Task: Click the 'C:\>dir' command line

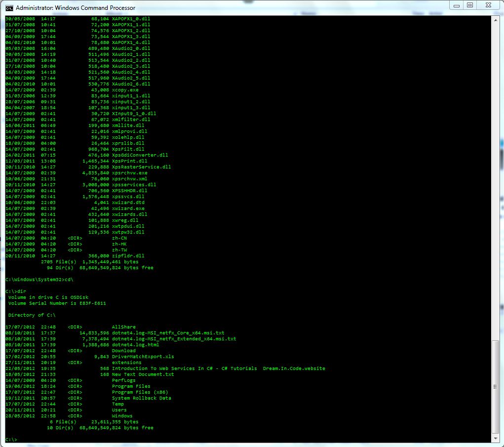Action: (x=16, y=292)
